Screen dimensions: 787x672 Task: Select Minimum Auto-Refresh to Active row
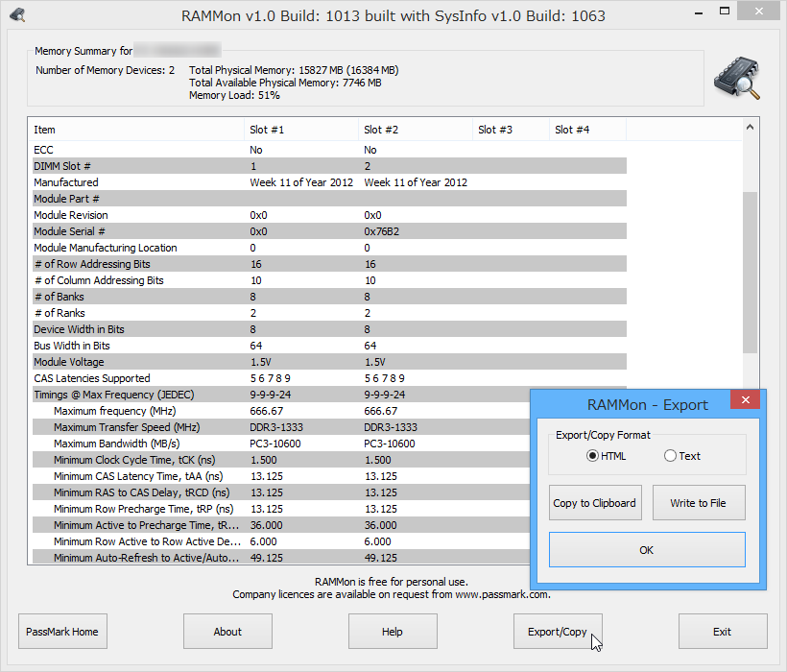281,557
